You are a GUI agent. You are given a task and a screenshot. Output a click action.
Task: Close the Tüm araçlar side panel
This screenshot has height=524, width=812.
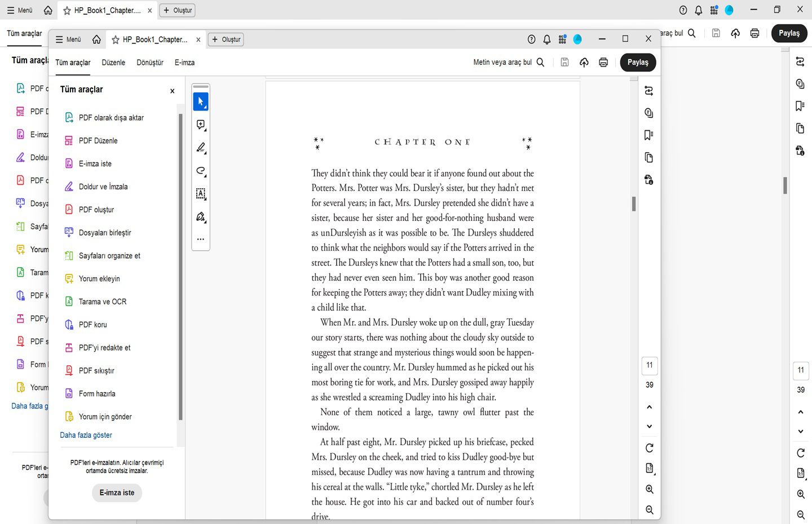(173, 91)
